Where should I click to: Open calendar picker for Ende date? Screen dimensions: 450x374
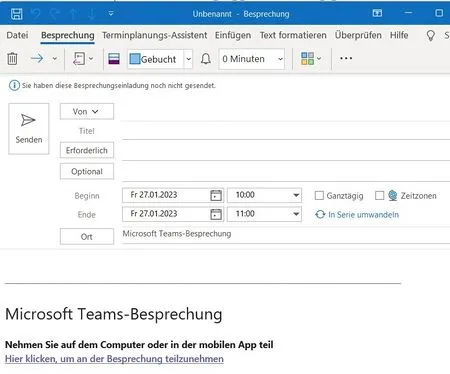coord(216,214)
